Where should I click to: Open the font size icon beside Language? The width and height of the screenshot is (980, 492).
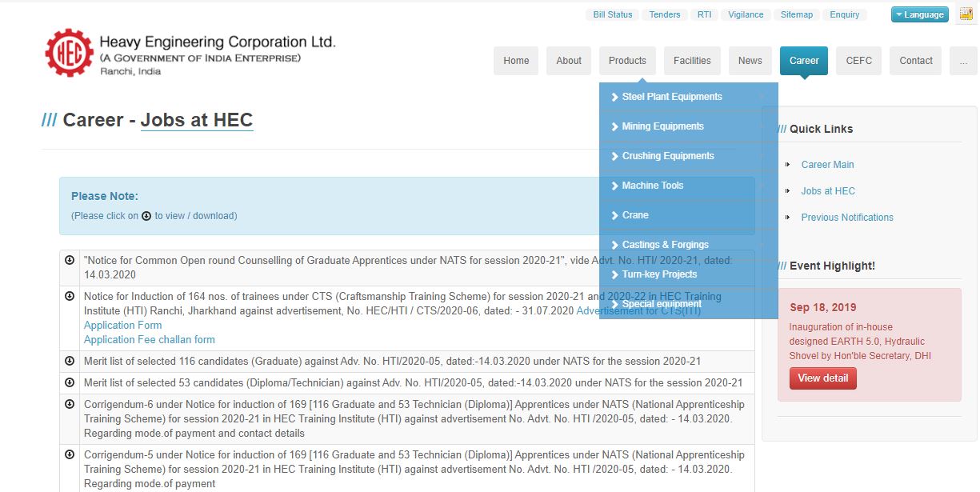coord(966,14)
